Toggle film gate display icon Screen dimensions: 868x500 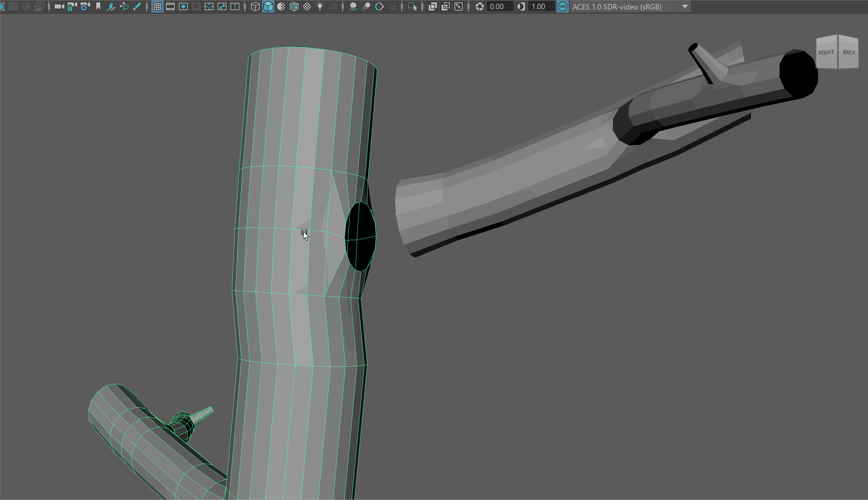(x=170, y=6)
